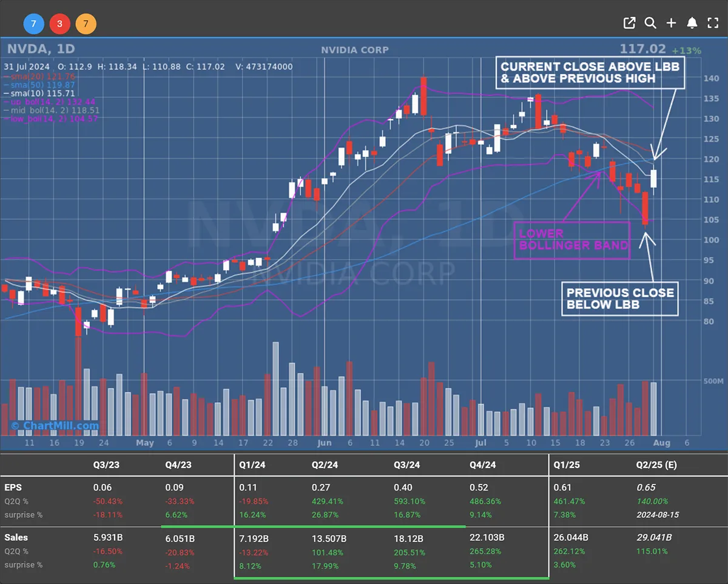Screen dimensions: 728x584
Task: Click the blue circle badge showing 7
Action: 33,24
